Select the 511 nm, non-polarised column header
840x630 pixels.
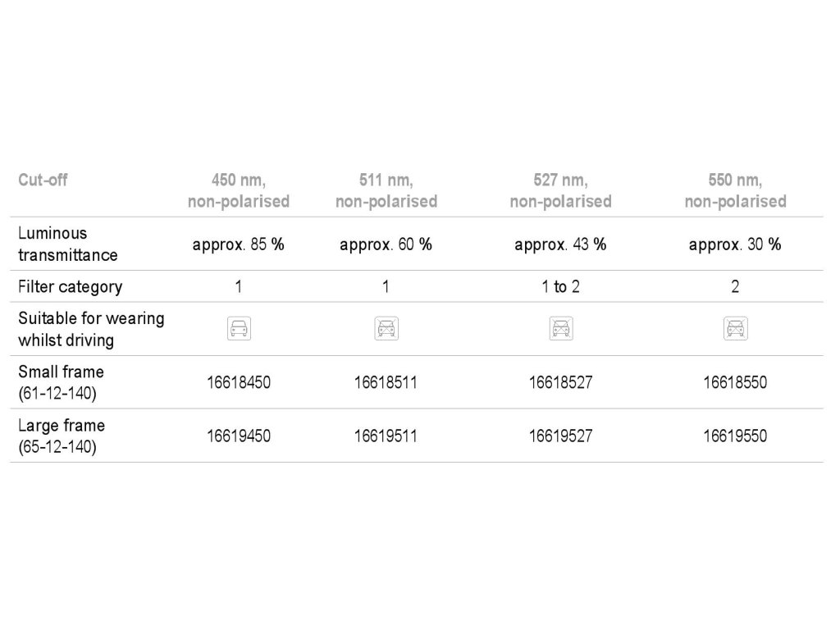coord(386,190)
